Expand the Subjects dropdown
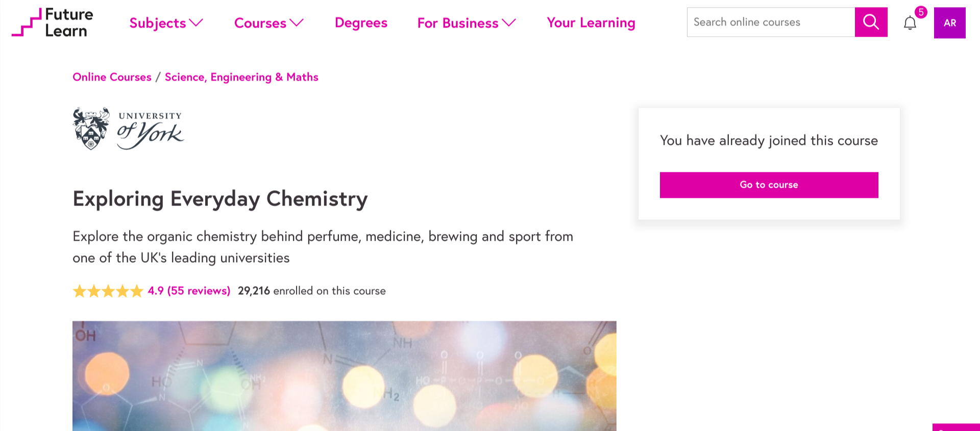Screen dimensions: 980x431 click(165, 23)
